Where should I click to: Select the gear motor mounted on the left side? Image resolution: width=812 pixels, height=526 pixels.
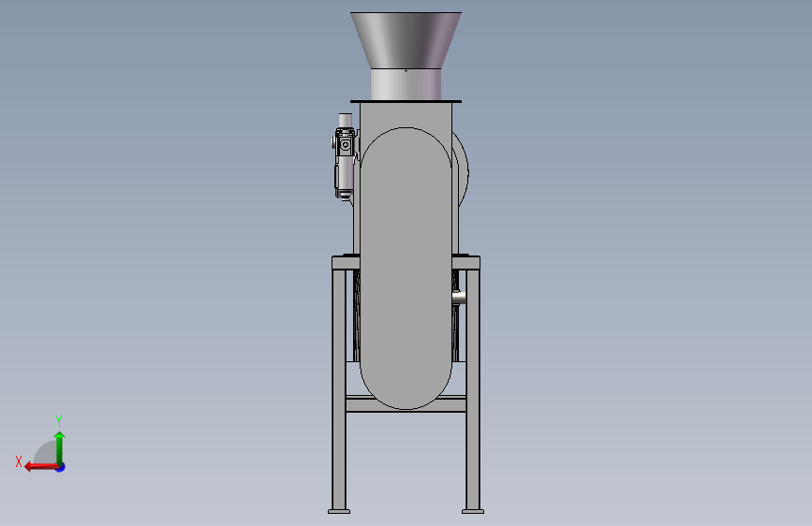click(345, 157)
